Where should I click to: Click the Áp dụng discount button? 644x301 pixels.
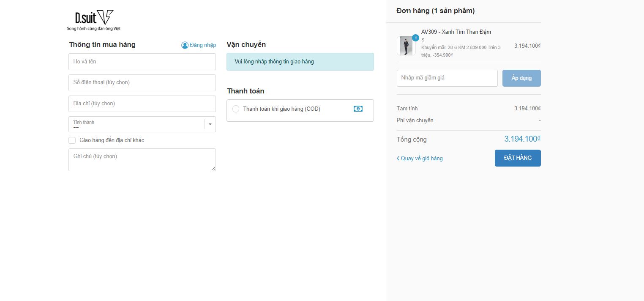tap(521, 78)
